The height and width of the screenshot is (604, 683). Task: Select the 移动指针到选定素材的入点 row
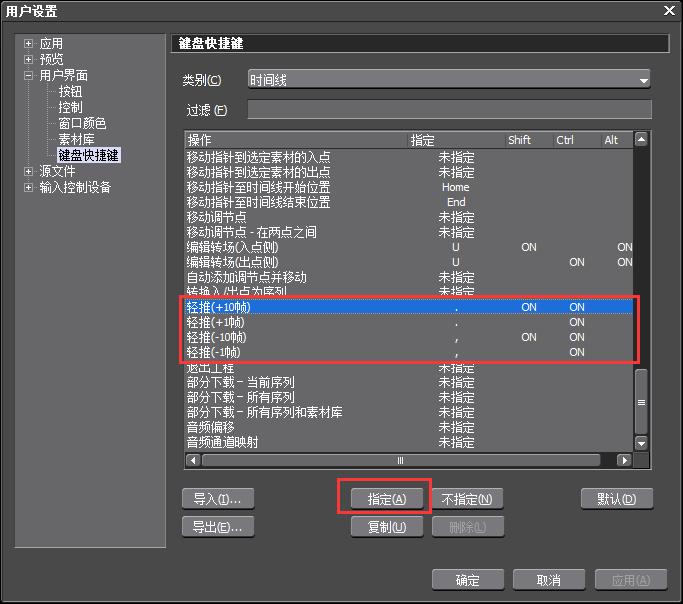point(409,157)
